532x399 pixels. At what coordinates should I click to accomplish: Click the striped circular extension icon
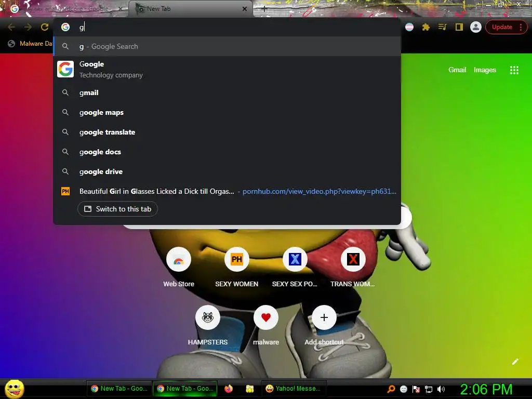(409, 27)
